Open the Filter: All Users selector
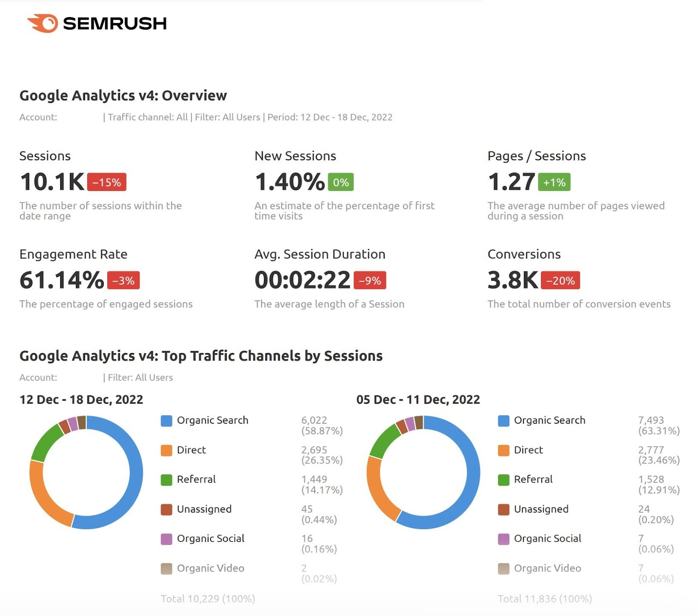Image resolution: width=698 pixels, height=616 pixels. click(x=227, y=117)
